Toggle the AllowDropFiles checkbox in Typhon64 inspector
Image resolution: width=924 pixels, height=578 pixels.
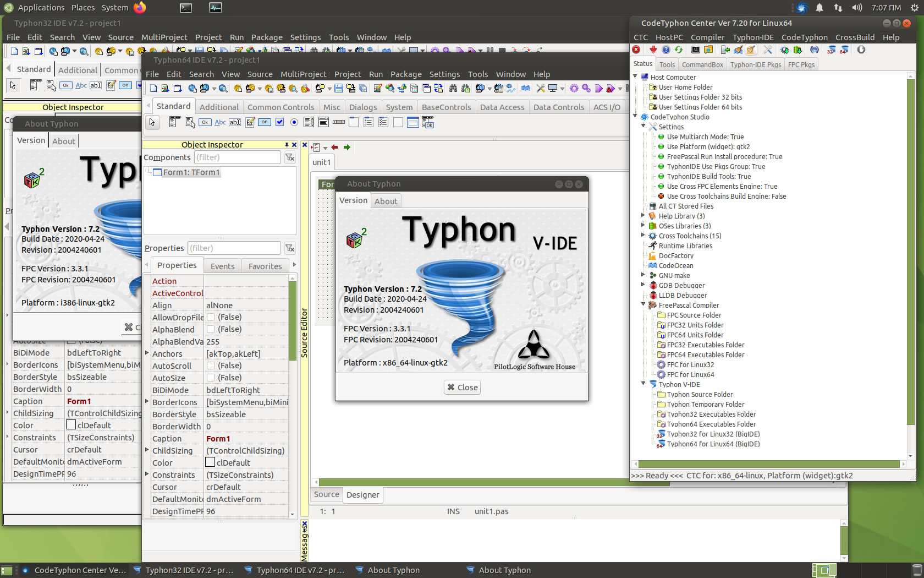point(211,317)
